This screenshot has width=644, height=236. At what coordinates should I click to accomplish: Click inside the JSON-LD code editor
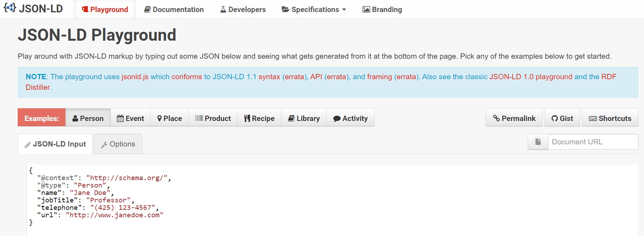tap(332, 200)
